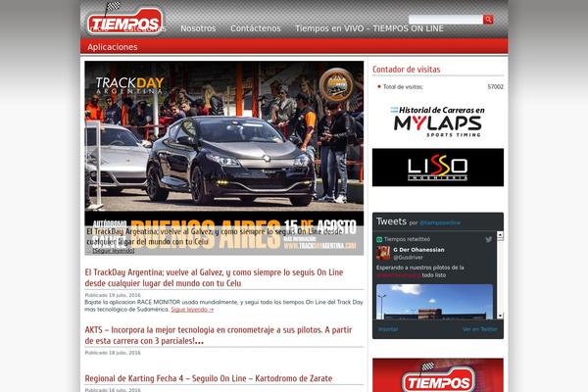Open Regional de Karting Fecha 4 article

(x=209, y=378)
